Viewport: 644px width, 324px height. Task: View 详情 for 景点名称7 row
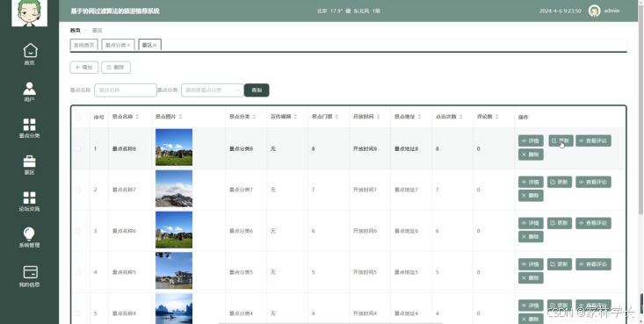click(x=531, y=182)
